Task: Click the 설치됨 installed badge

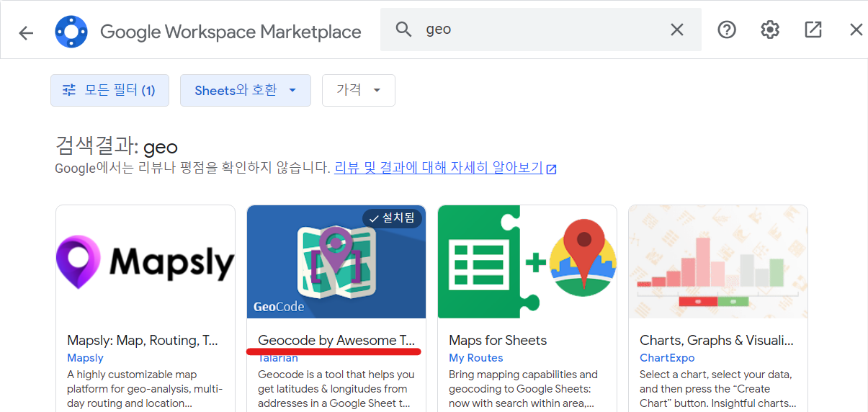Action: 392,218
